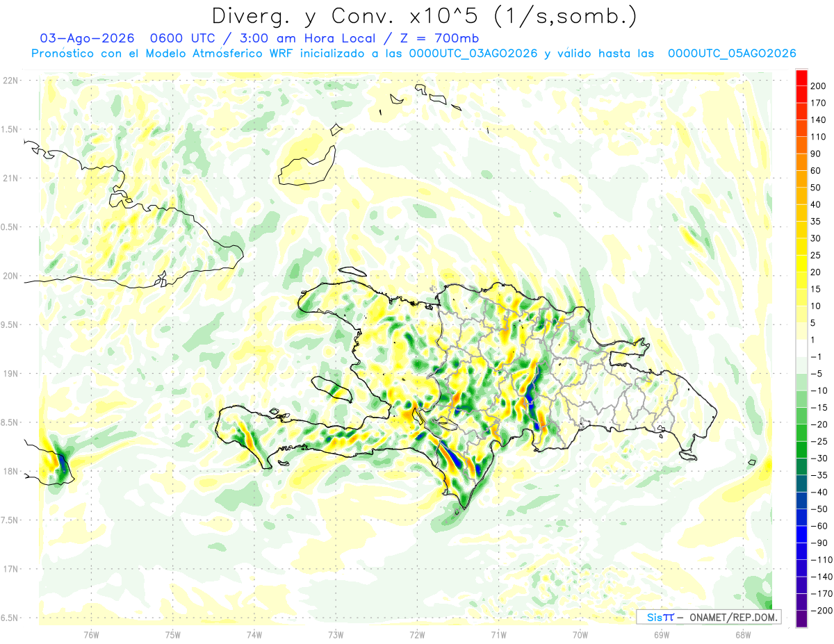This screenshot has height=644, width=834.
Task: Click the '9.5N' latitude label
Action: pos(10,324)
